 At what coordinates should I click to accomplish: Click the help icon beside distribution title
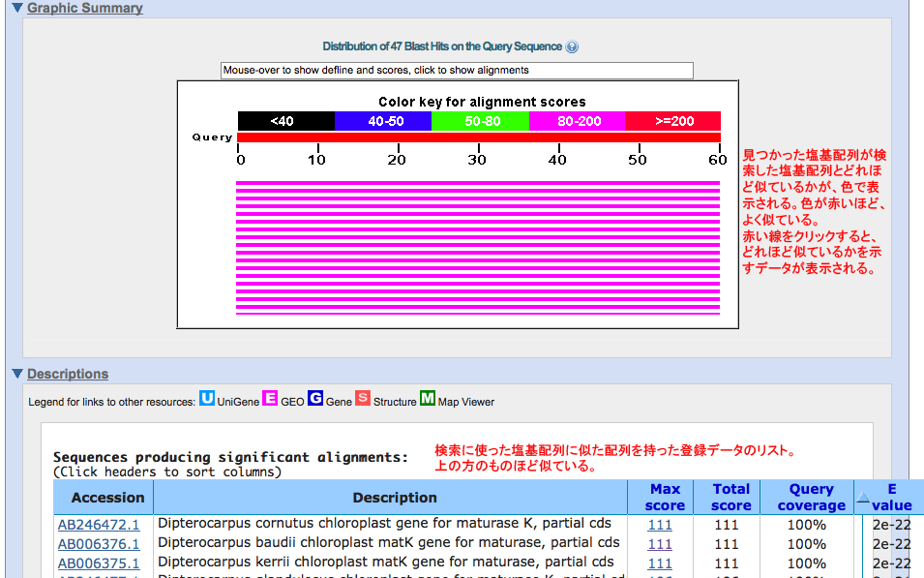572,47
